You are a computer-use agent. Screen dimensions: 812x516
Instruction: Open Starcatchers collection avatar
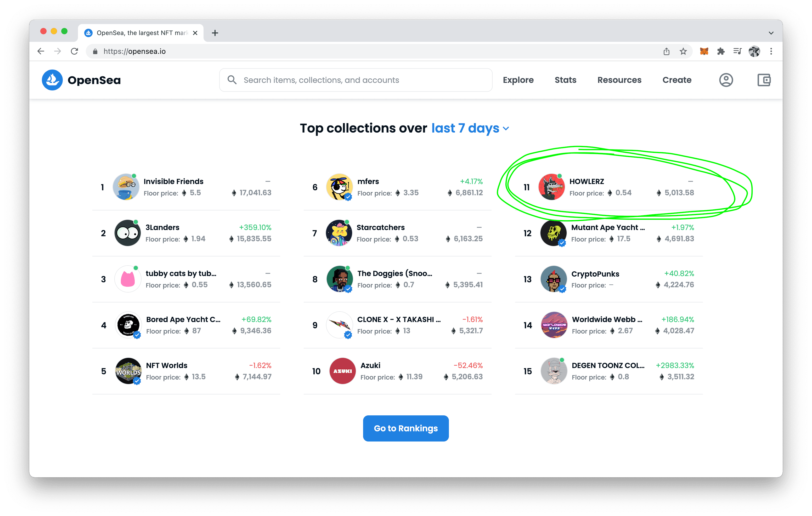click(339, 233)
